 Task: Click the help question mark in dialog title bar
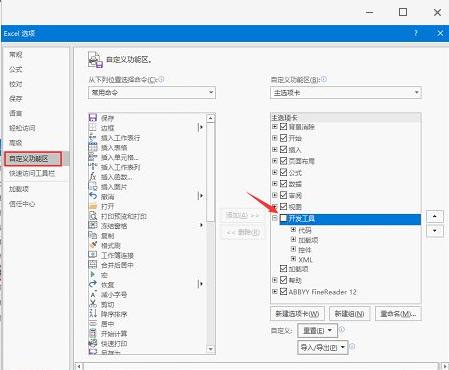(416, 33)
